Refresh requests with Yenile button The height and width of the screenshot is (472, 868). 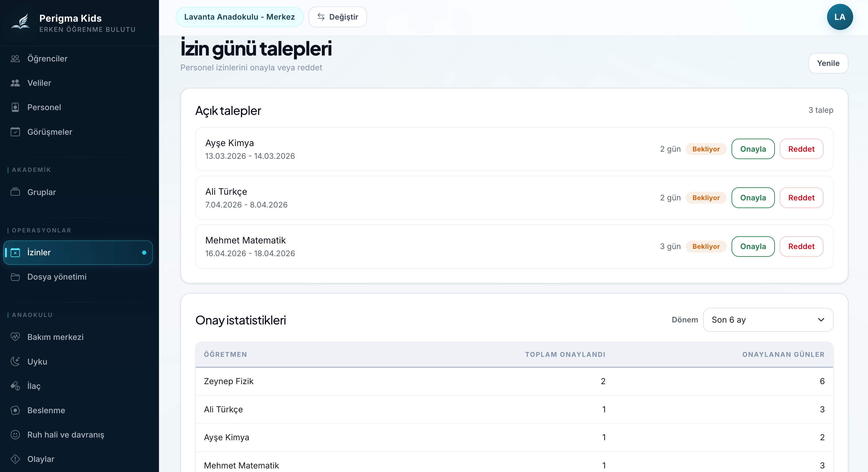(828, 63)
